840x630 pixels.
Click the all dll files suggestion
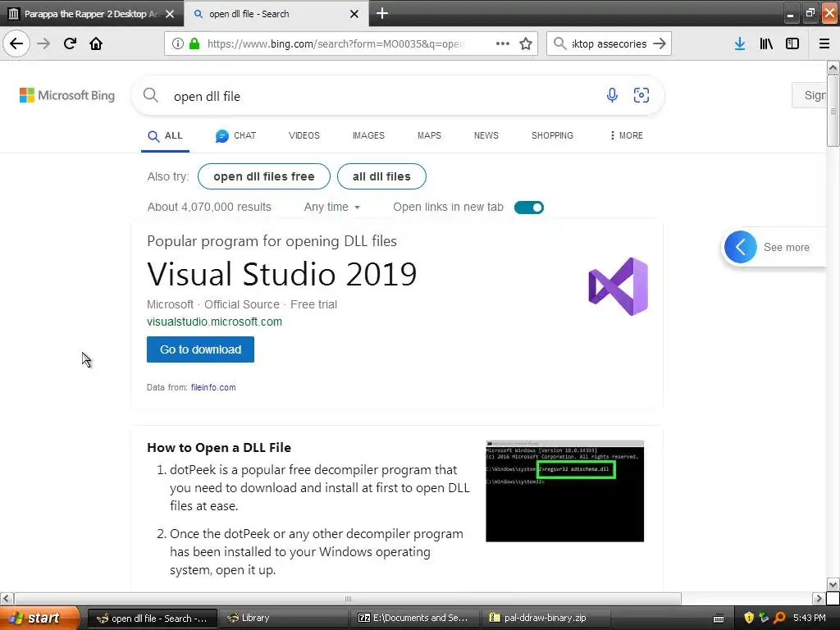pos(381,176)
